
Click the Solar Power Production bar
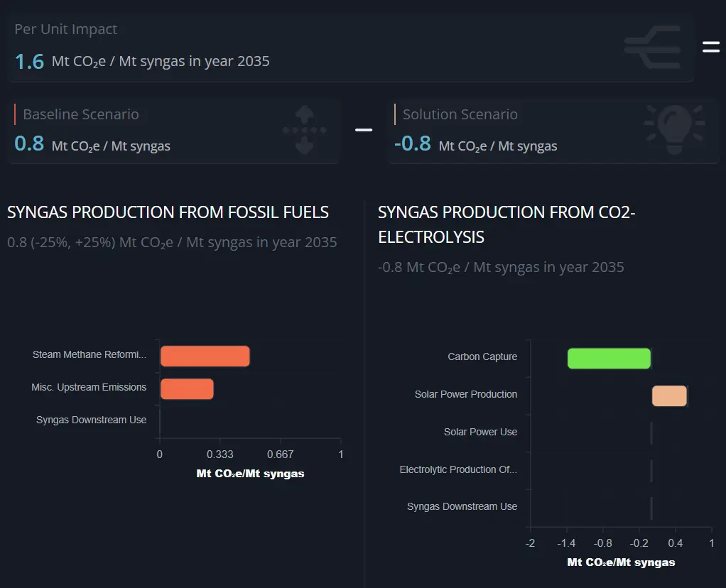669,396
